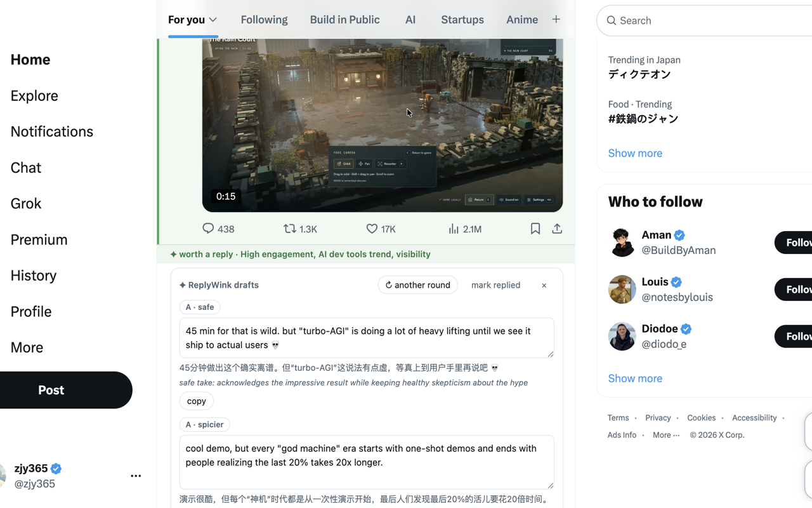Copy the safe draft reply
The image size is (812, 508).
click(x=197, y=401)
